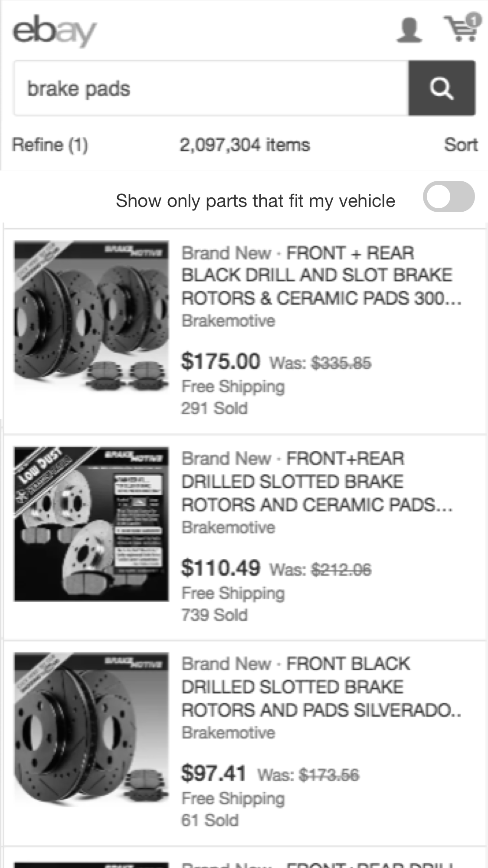Open the Refine (1) filter menu
Screen dimensions: 488x868
click(x=50, y=145)
